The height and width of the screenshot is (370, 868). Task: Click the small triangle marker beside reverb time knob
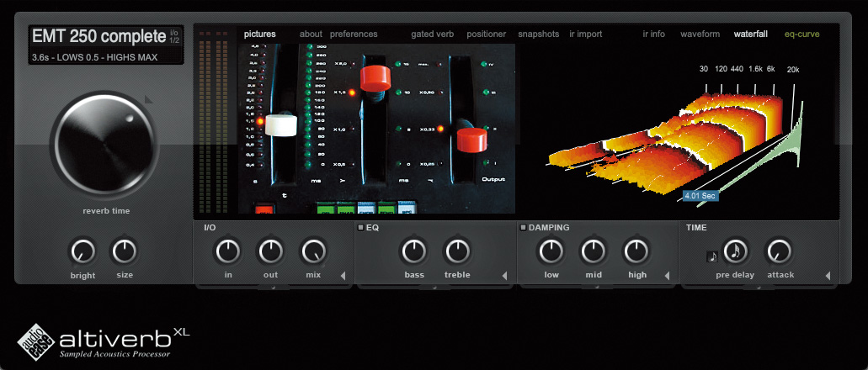click(148, 99)
